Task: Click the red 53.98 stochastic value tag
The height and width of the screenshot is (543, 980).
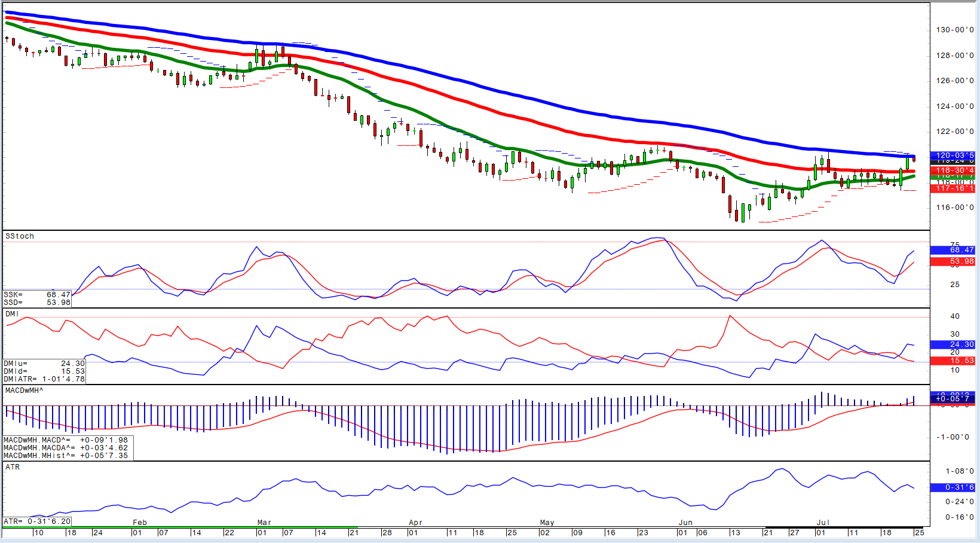Action: (x=953, y=261)
